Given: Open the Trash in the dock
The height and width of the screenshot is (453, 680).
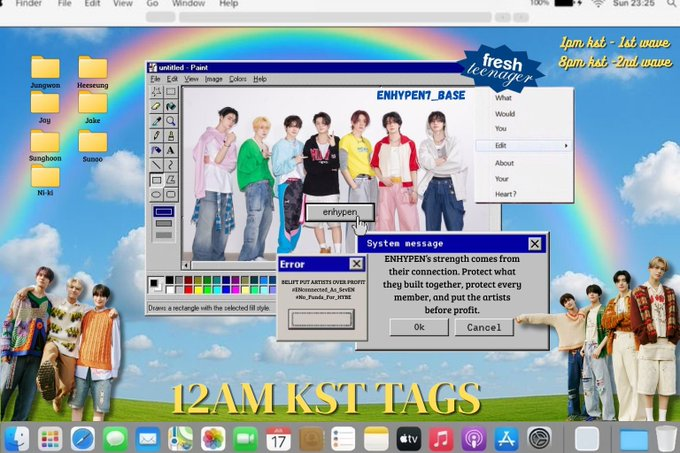Looking at the screenshot, I should (666, 439).
